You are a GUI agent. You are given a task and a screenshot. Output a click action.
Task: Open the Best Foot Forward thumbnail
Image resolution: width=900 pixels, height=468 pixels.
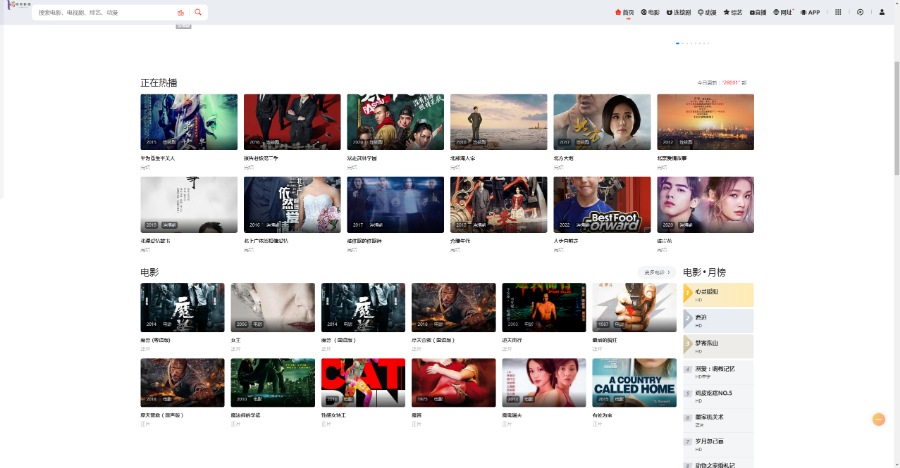pos(602,204)
